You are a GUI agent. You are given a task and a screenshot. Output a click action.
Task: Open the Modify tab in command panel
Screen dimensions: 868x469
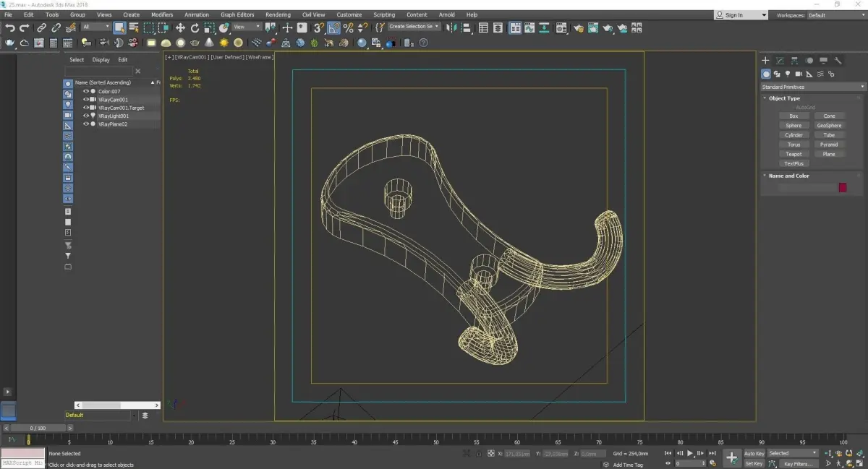pyautogui.click(x=780, y=61)
